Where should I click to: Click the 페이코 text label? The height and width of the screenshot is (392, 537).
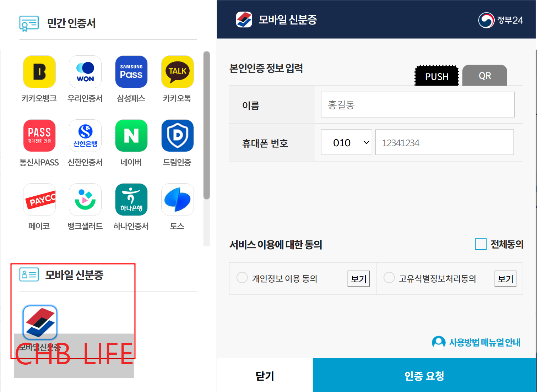(x=39, y=226)
